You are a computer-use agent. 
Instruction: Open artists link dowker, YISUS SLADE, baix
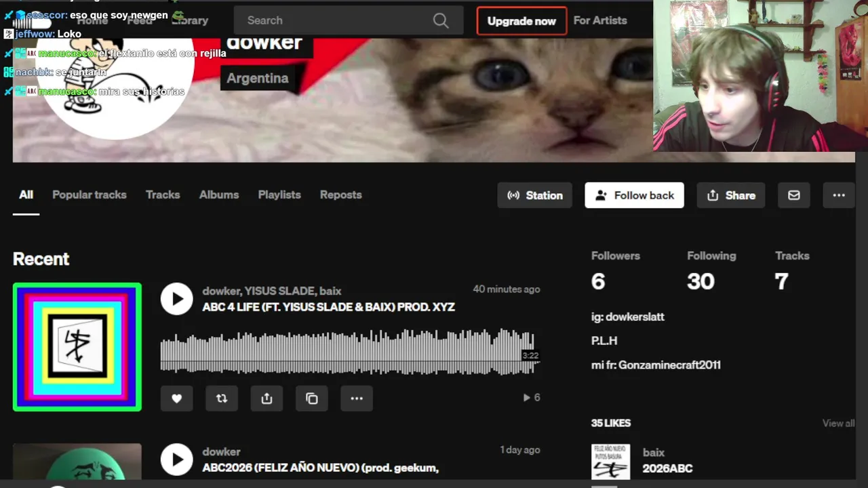coord(272,291)
